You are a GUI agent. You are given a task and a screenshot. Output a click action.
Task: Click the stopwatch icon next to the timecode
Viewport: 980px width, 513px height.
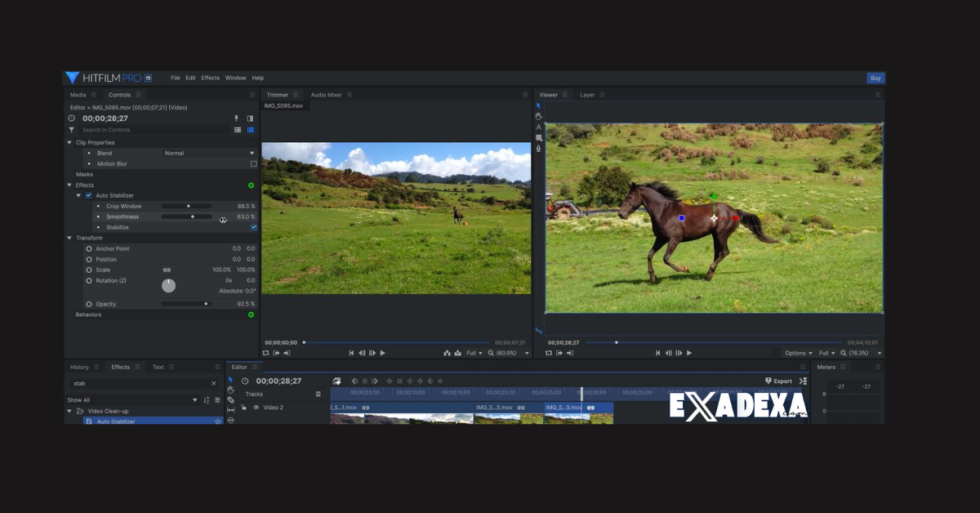coord(71,118)
